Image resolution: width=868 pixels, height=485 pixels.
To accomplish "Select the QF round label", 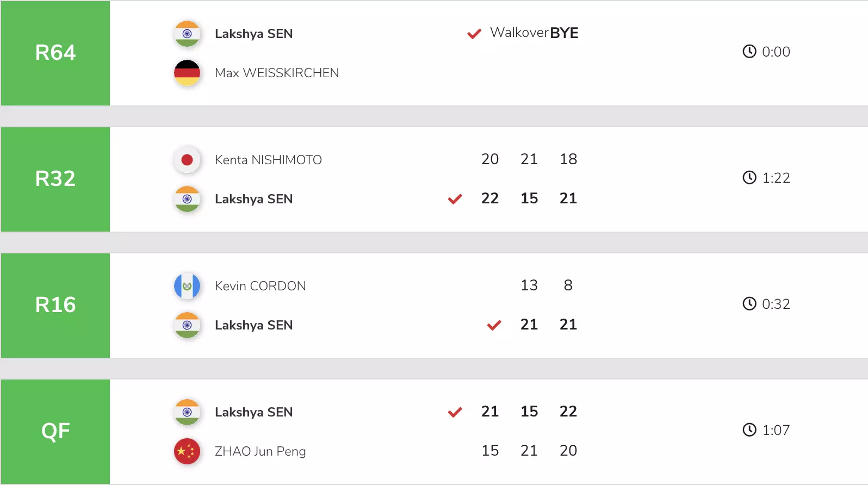I will click(55, 431).
